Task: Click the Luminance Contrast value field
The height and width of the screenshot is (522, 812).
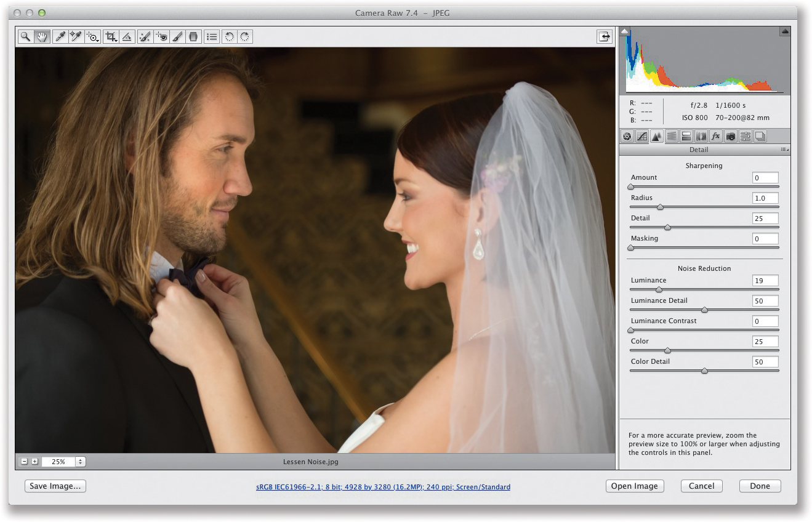Action: point(765,321)
